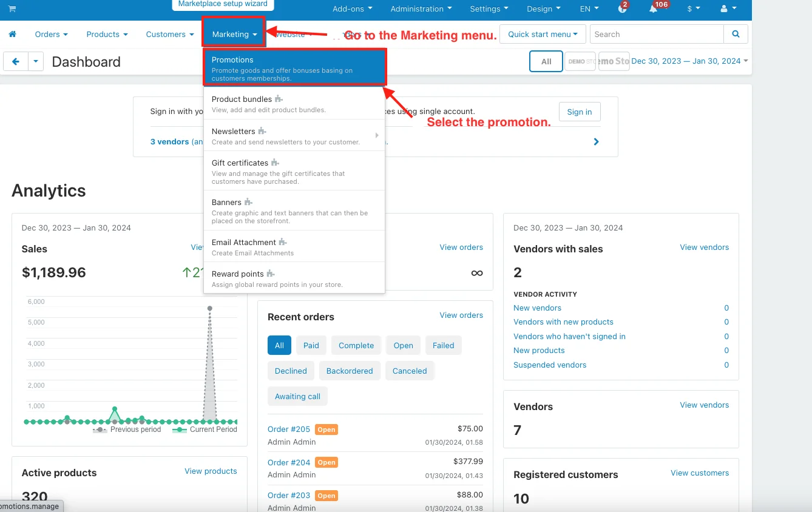Open the Order #205 link
The height and width of the screenshot is (512, 812).
[x=289, y=429]
